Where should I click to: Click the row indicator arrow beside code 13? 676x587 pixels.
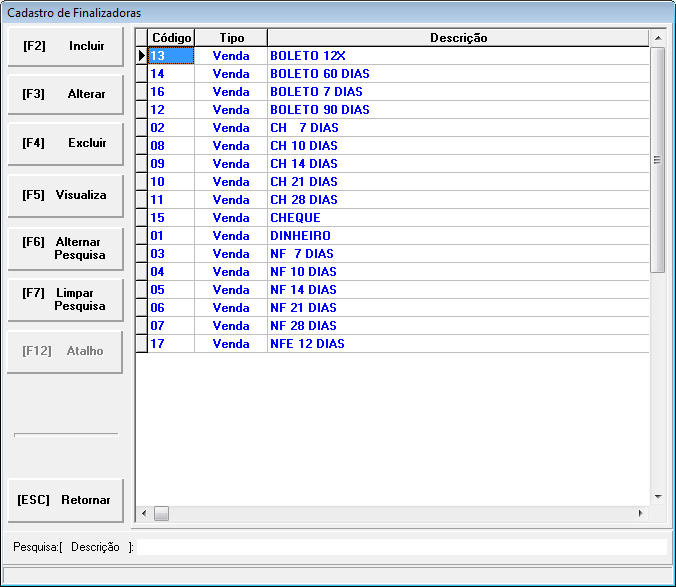point(142,56)
